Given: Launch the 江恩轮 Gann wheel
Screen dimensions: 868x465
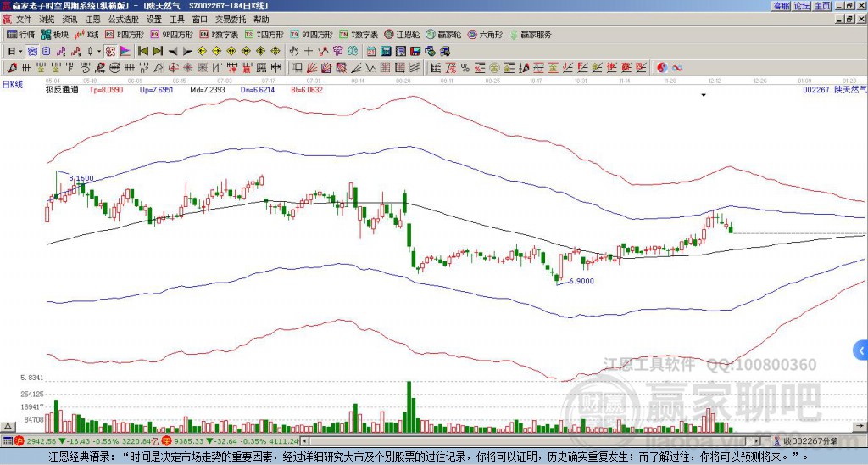Looking at the screenshot, I should click(402, 34).
